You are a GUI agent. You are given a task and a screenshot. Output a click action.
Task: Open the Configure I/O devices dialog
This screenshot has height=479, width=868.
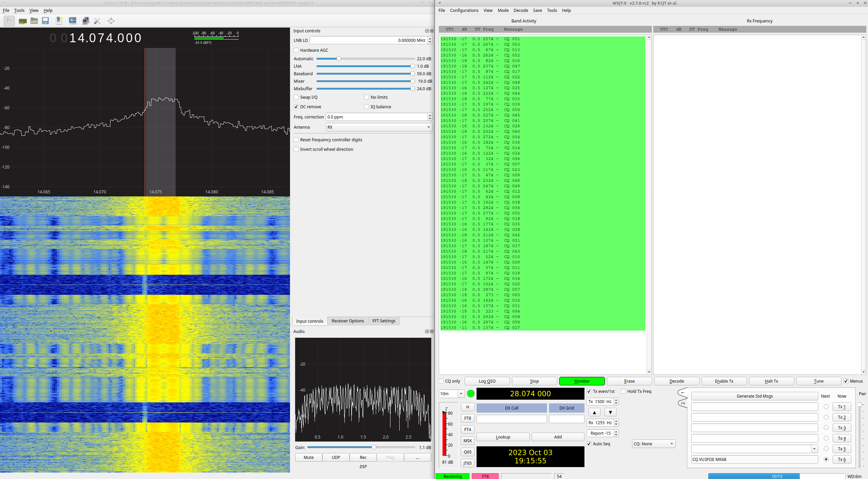22,21
